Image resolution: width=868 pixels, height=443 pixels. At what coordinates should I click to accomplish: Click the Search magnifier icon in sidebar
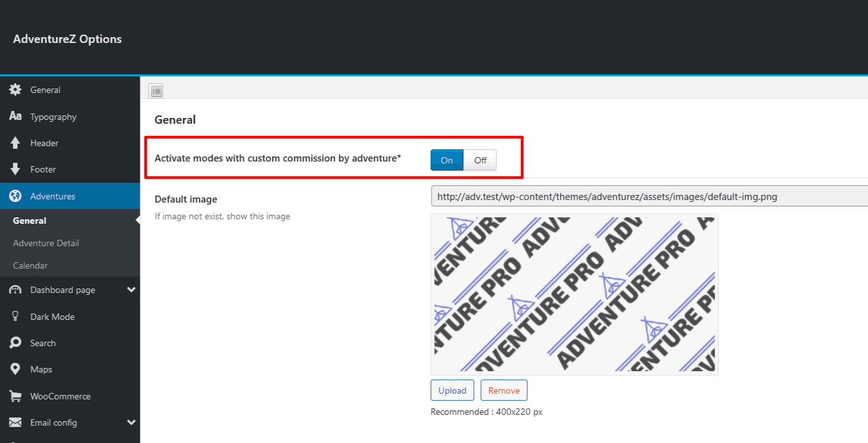[x=15, y=343]
